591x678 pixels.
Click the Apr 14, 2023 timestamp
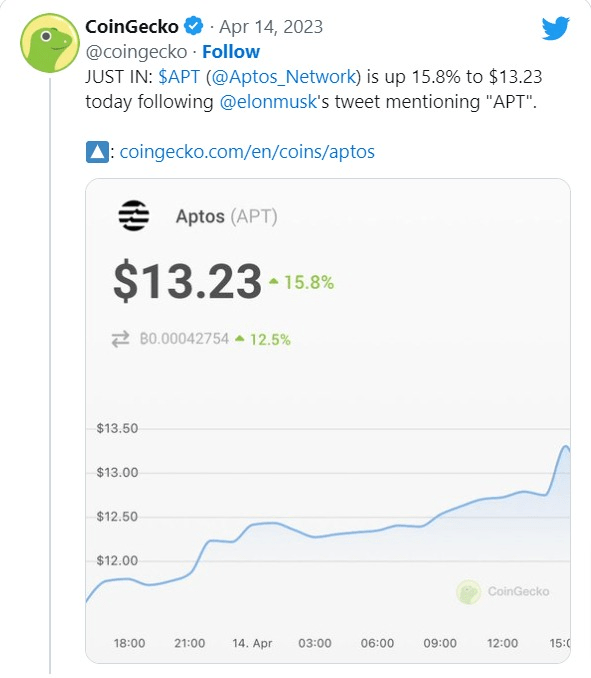[x=271, y=27]
